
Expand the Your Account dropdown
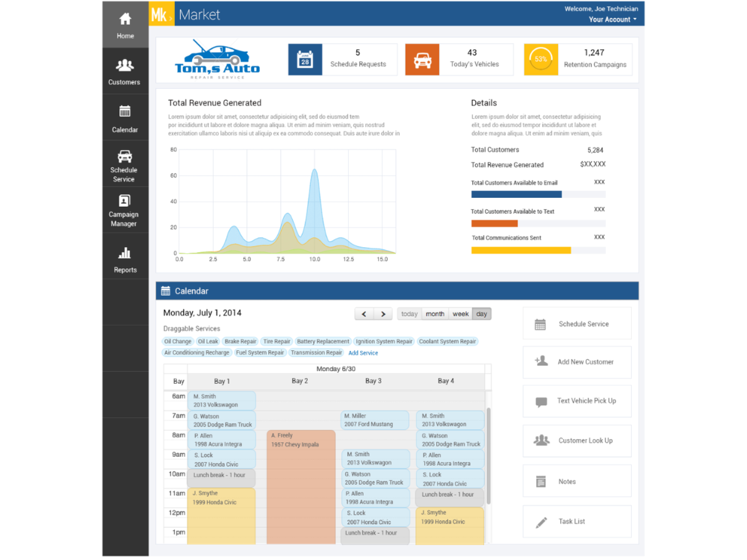point(613,19)
